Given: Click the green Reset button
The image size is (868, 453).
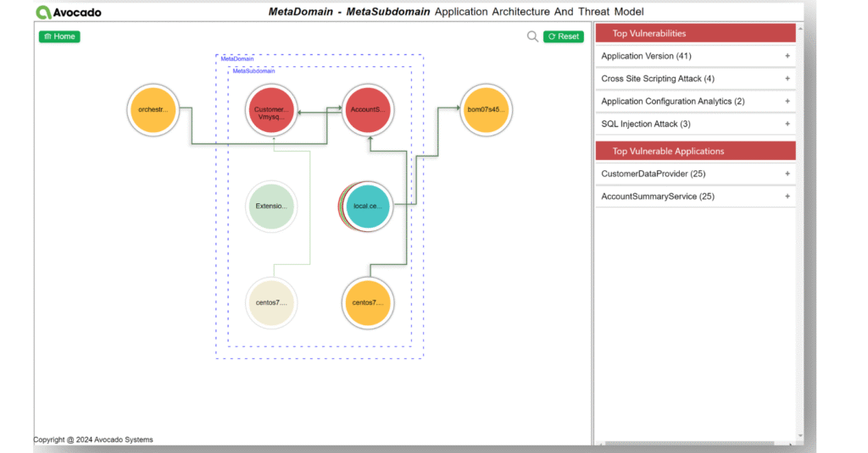Looking at the screenshot, I should (564, 36).
